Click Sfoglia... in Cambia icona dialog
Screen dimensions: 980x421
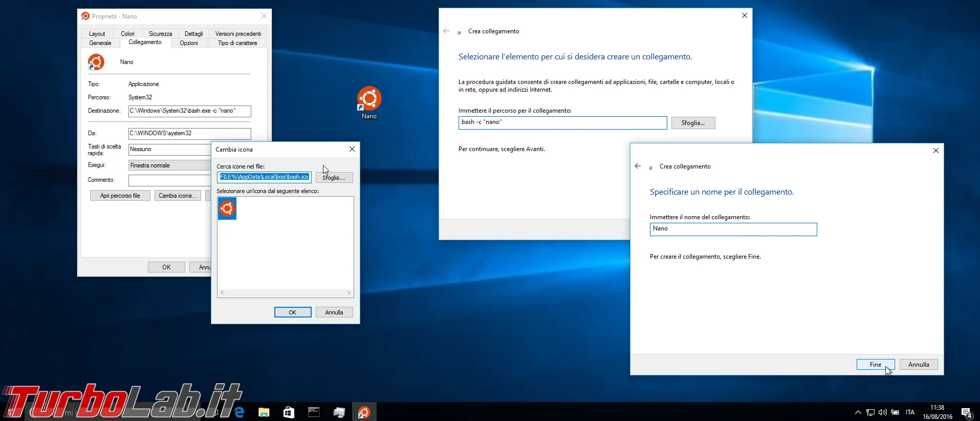(x=334, y=178)
